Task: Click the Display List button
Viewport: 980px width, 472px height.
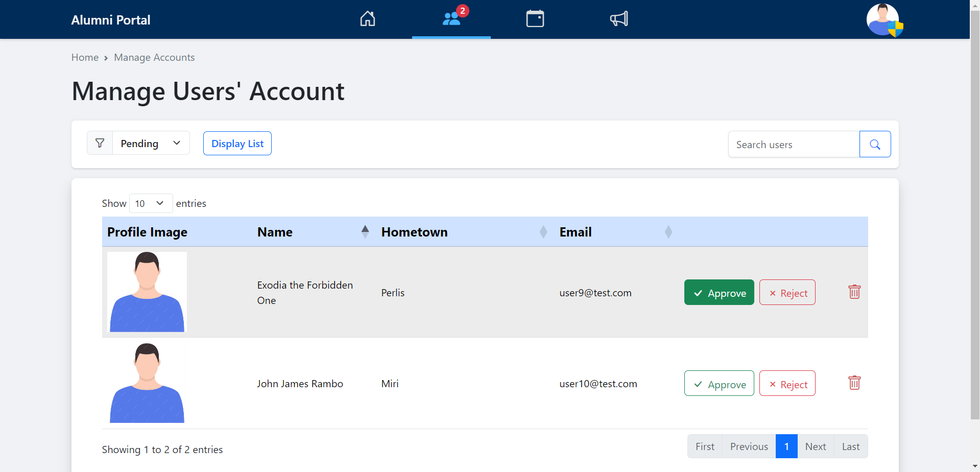Action: tap(237, 144)
